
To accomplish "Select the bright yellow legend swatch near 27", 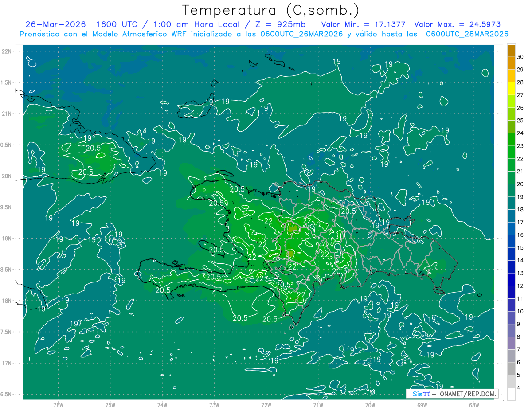I will coord(511,89).
